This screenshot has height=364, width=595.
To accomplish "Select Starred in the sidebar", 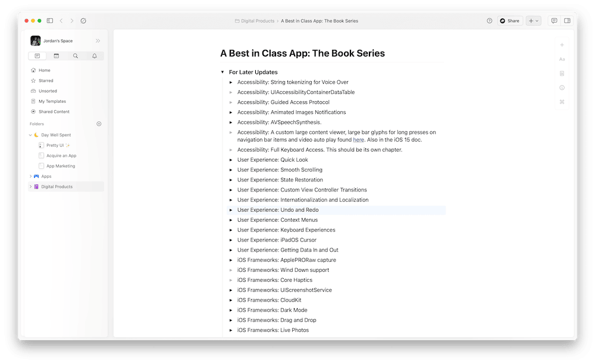I will [46, 80].
